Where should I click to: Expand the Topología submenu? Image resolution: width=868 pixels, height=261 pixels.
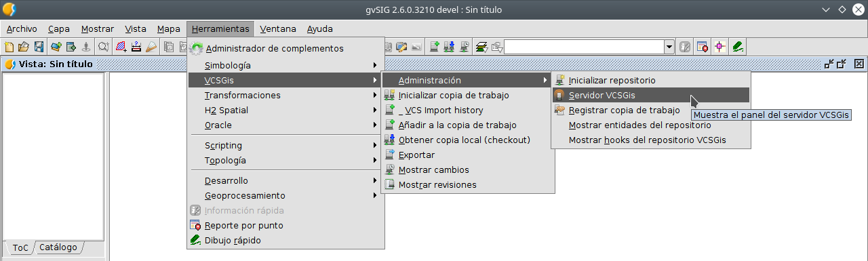click(x=285, y=161)
